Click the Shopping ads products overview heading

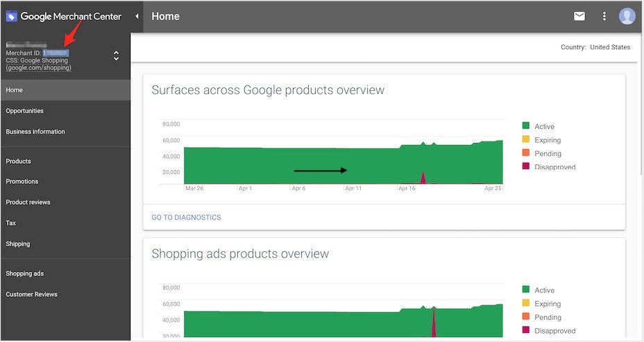point(240,254)
